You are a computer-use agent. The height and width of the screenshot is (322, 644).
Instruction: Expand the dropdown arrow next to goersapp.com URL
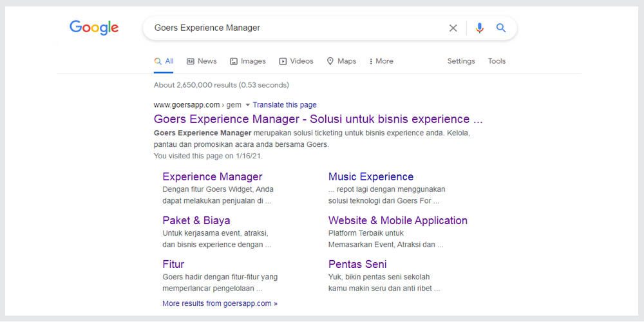248,105
